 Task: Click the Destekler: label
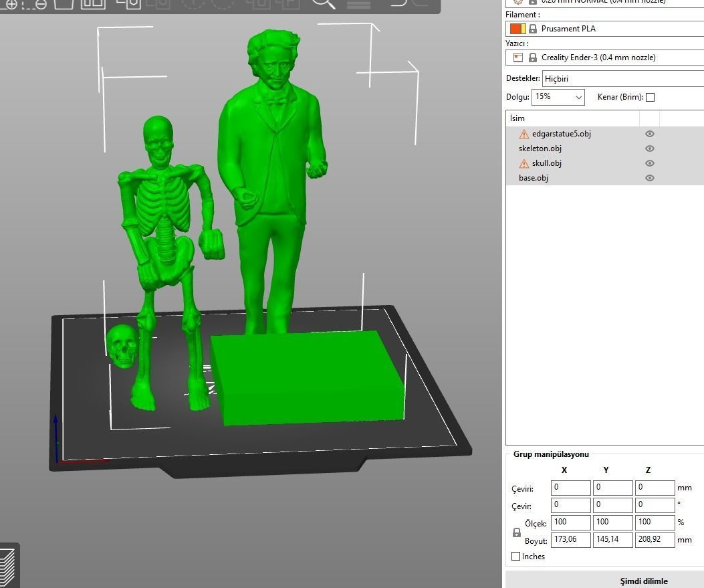[x=523, y=78]
